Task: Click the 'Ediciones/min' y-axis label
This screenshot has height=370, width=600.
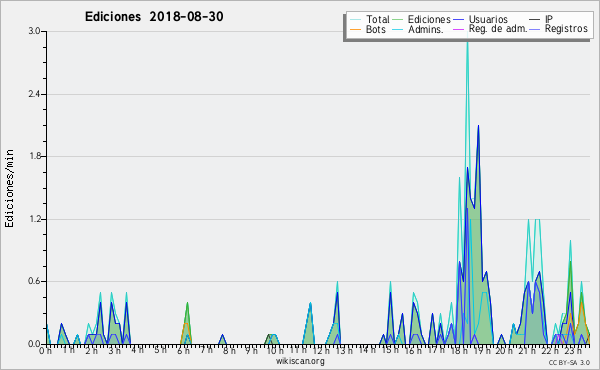Action: point(9,188)
